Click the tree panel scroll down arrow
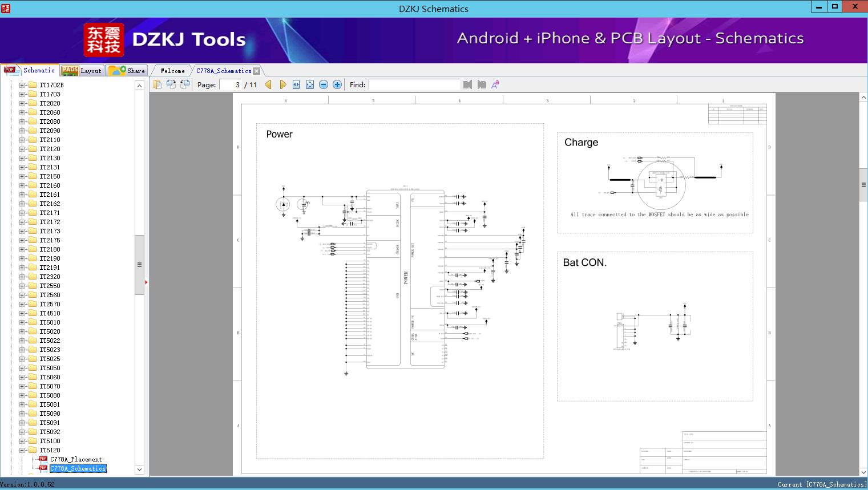This screenshot has width=868, height=490. [x=139, y=469]
